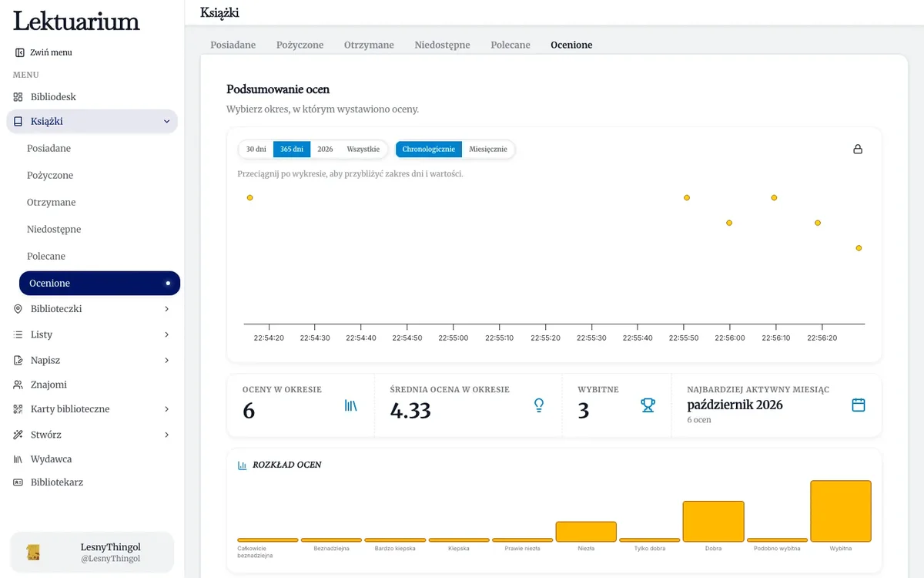Expand the Biblioteczki submenu chevron
Viewport: 924px width, 578px height.
click(x=167, y=309)
